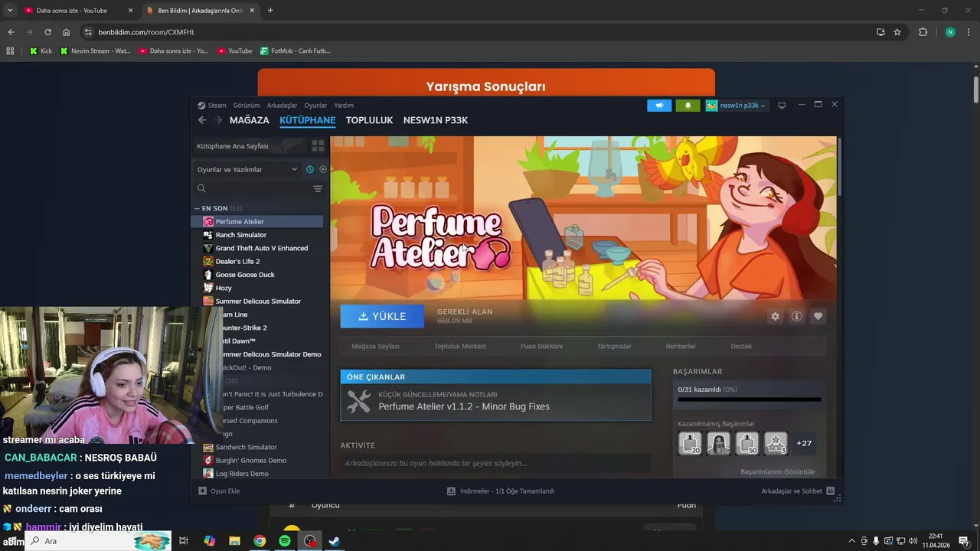Open Topluluk Merkezi link
Image resolution: width=980 pixels, height=551 pixels.
[460, 347]
